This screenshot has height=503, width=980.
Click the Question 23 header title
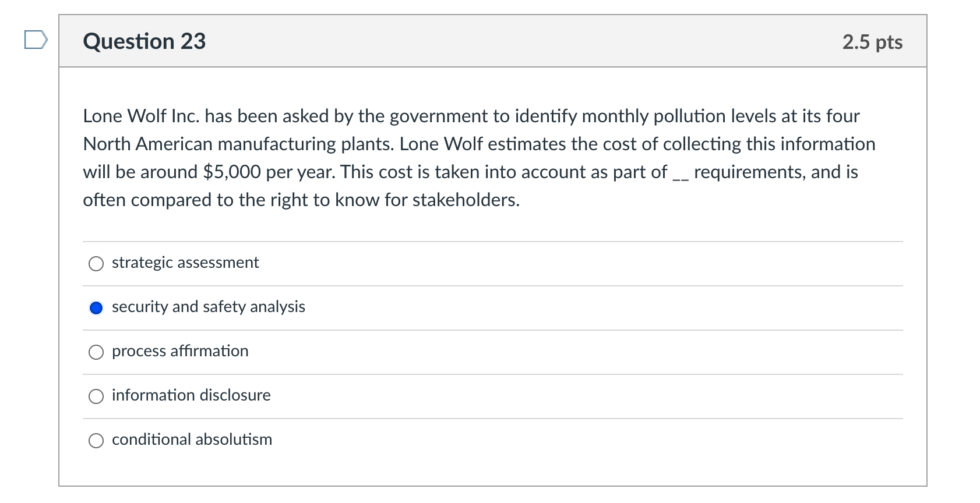pos(144,41)
